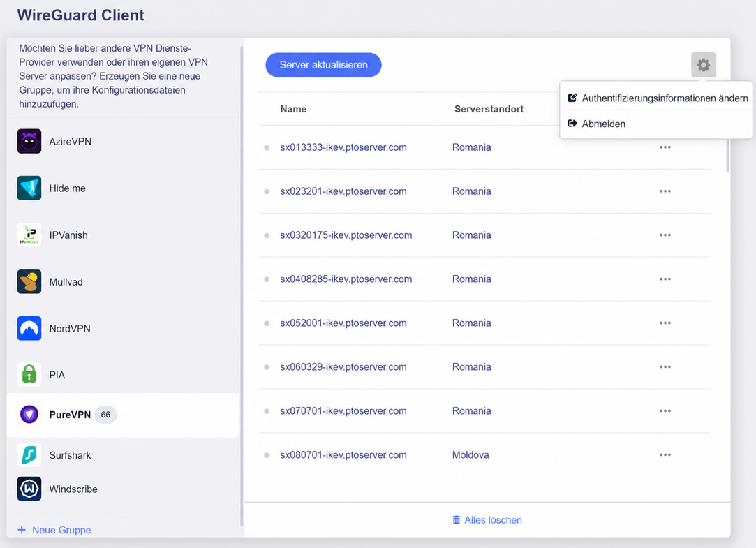
Task: Click the plus icon beside Neue Gruppe
Action: (22, 530)
